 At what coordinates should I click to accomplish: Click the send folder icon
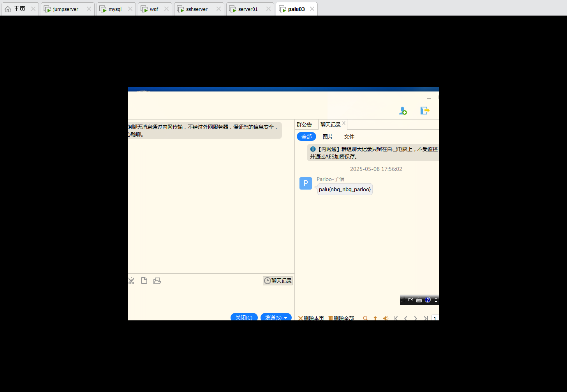pyautogui.click(x=157, y=281)
